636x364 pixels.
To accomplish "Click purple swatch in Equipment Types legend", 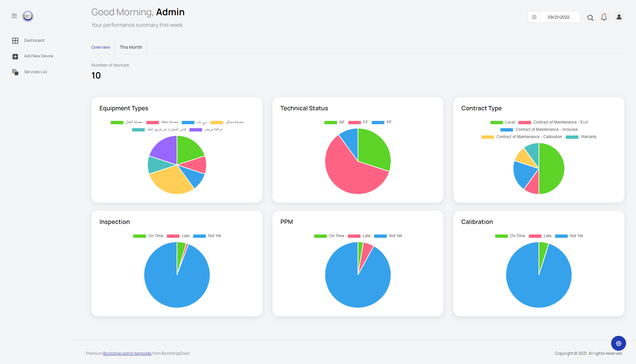I will (196, 130).
